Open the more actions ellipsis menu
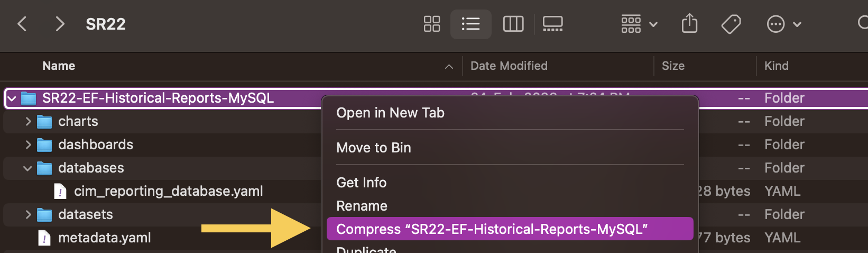 783,24
